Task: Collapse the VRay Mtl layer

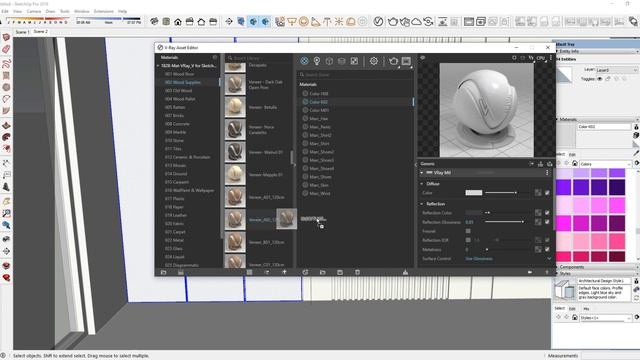Action: [422, 173]
